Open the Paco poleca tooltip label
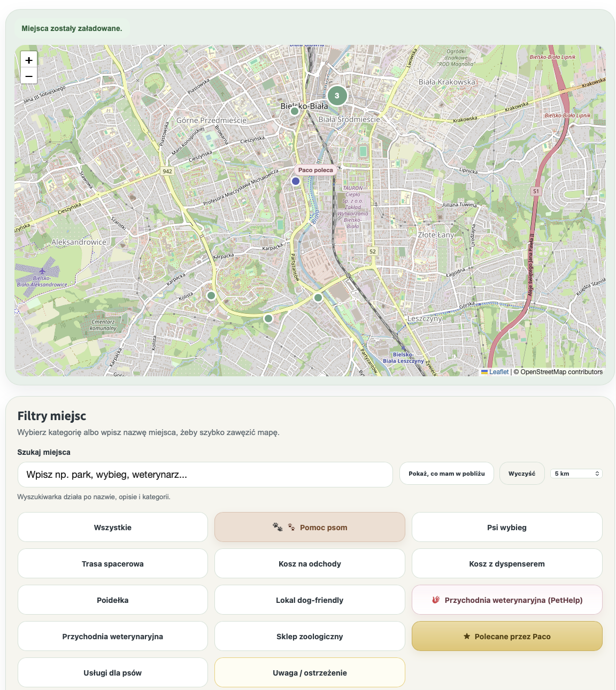The image size is (616, 690). coord(315,170)
